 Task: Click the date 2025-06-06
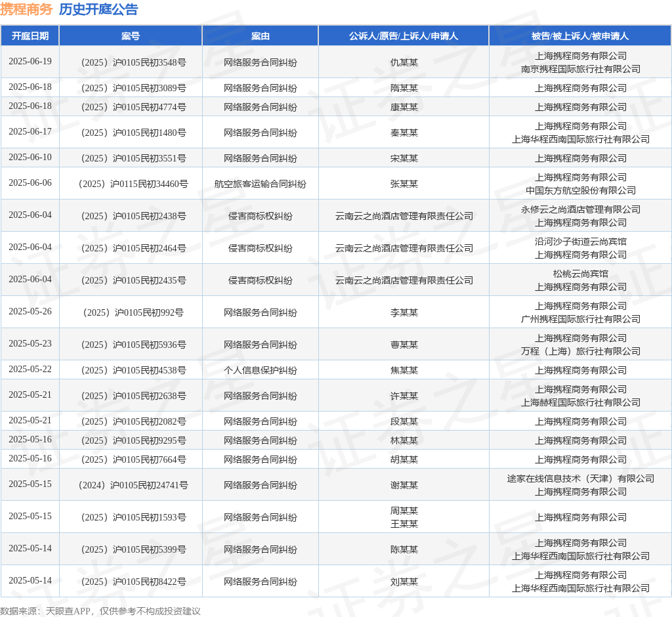30,183
